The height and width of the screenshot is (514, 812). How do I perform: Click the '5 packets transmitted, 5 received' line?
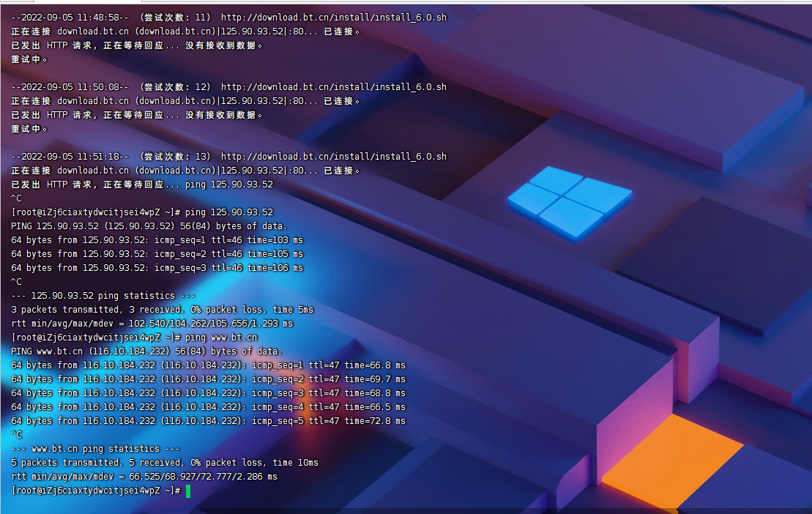165,463
